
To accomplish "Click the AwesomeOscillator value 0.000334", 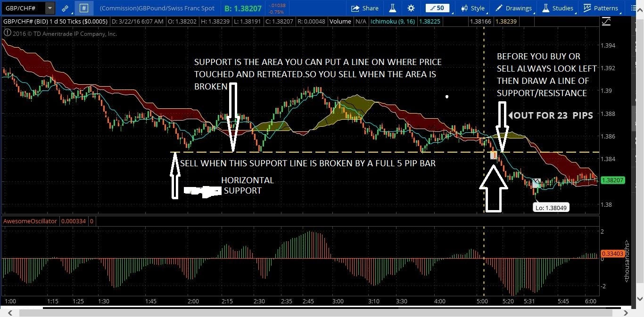I will click(x=73, y=221).
